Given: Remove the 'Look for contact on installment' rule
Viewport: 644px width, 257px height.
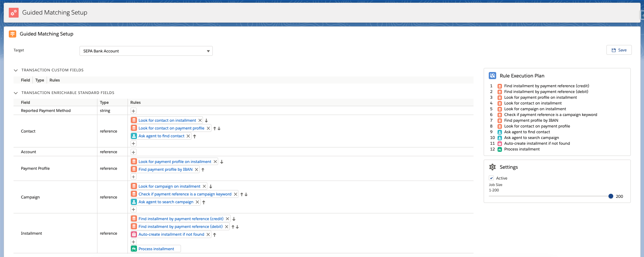Looking at the screenshot, I should pos(200,120).
